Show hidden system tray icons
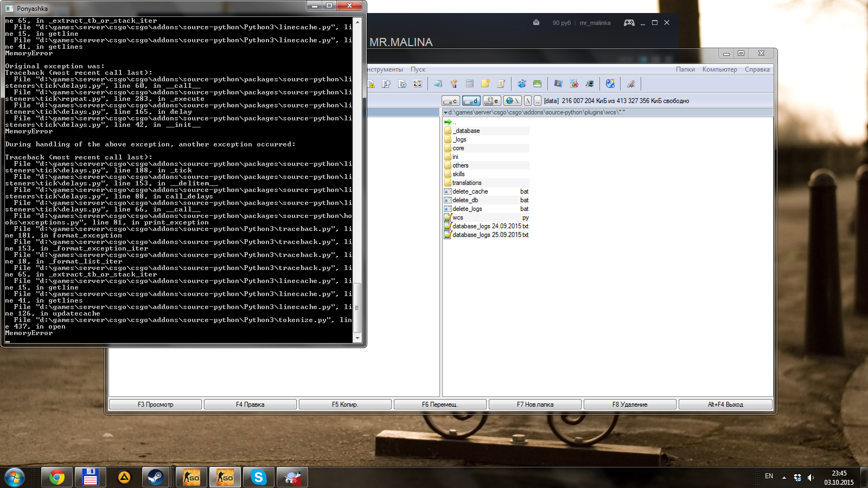The width and height of the screenshot is (868, 488). point(784,477)
